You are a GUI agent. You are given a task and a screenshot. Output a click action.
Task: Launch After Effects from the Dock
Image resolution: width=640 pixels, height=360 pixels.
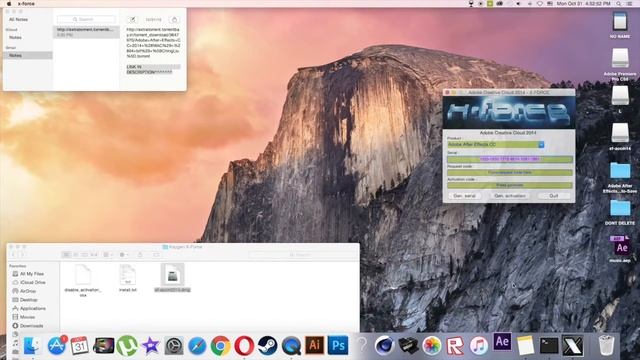click(502, 342)
